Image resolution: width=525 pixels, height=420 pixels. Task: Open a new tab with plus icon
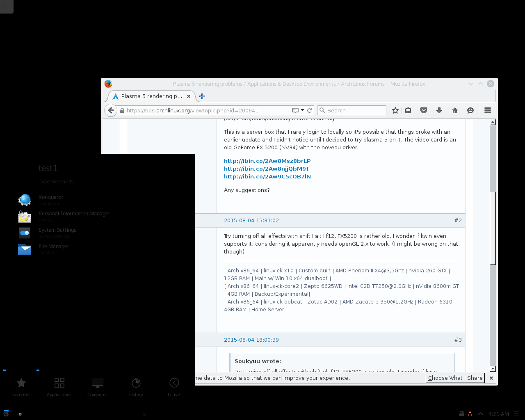pyautogui.click(x=202, y=96)
